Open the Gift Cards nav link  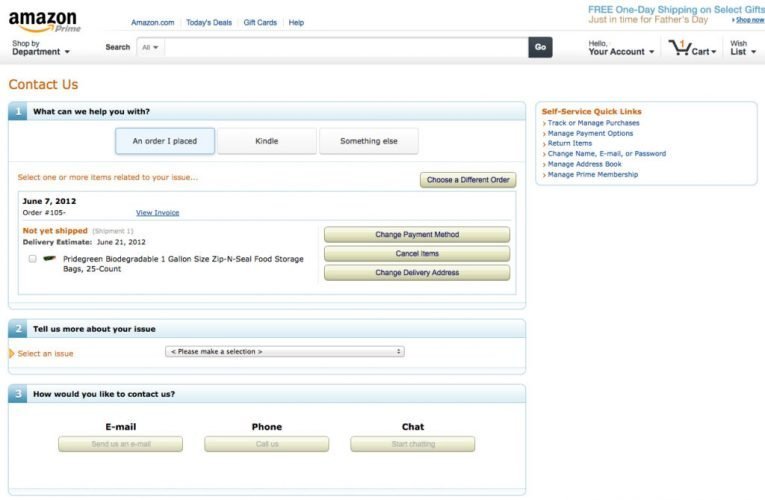(x=260, y=22)
